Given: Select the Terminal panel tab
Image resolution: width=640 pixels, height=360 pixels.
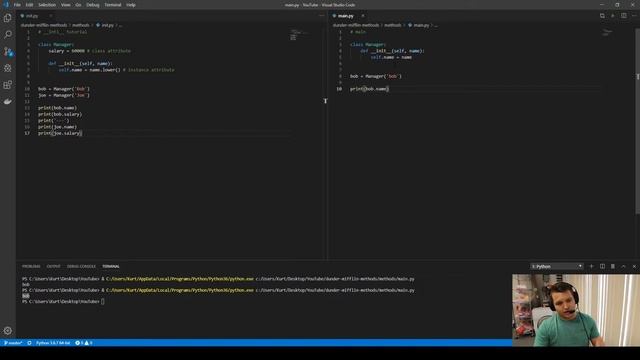Looking at the screenshot, I should tap(111, 266).
